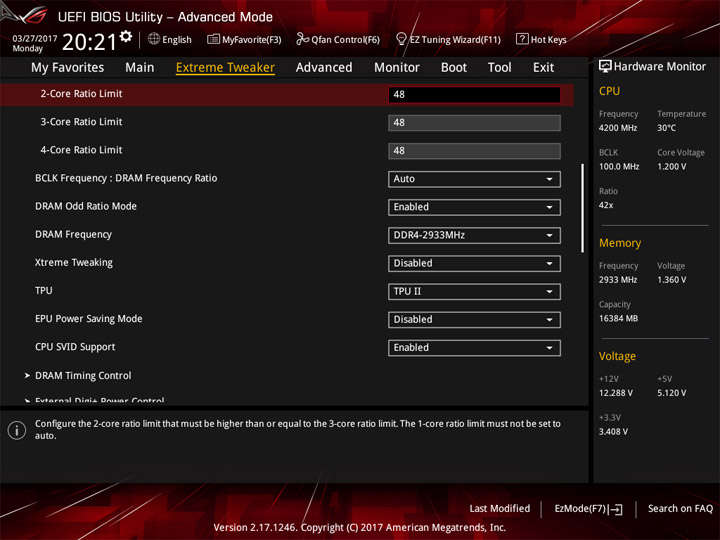
Task: Open CPU SVID Support dropdown
Action: click(474, 348)
